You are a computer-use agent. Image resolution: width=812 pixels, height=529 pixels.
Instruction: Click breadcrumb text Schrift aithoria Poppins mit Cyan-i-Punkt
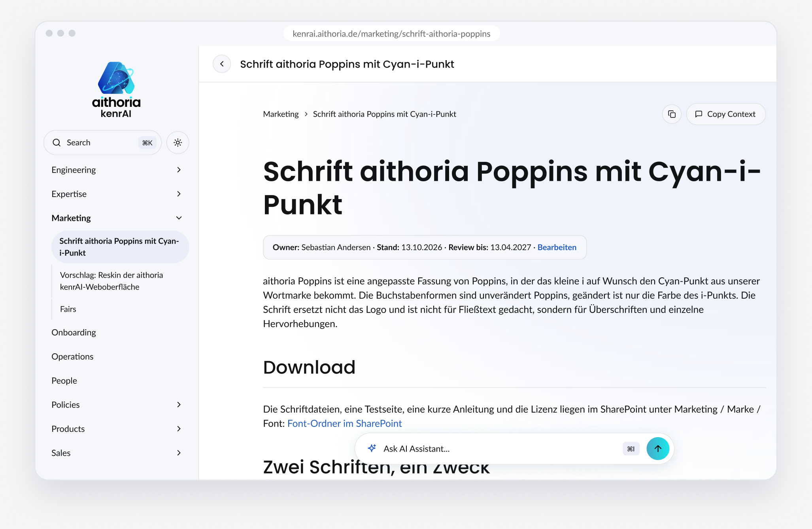pos(384,114)
